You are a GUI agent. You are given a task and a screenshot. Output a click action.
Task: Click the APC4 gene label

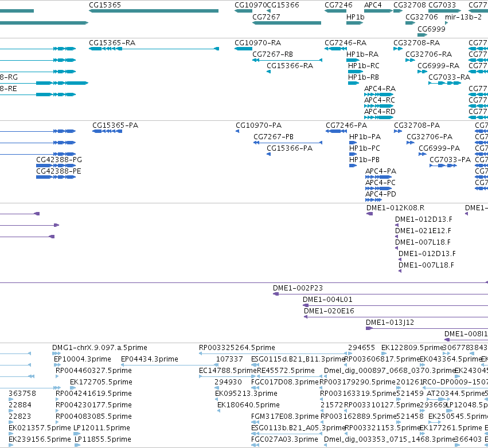(373, 5)
